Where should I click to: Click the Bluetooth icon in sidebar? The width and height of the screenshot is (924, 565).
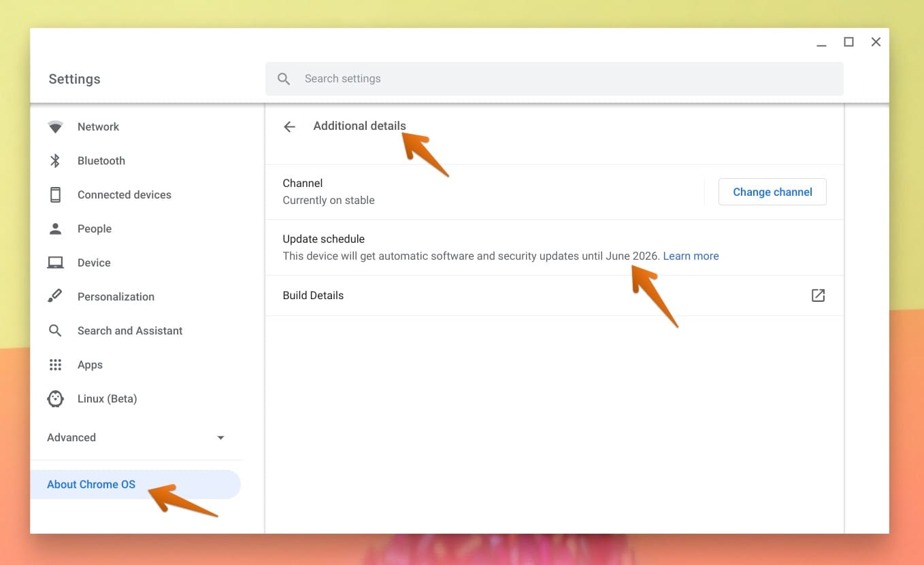click(55, 160)
